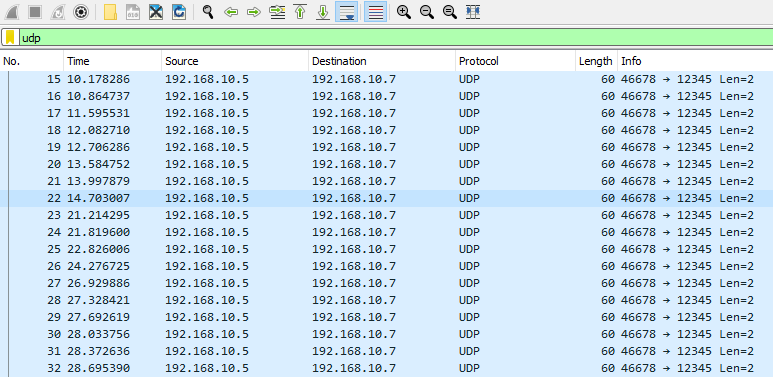This screenshot has height=377, width=773.
Task: Stop the running packet capture
Action: (x=35, y=12)
